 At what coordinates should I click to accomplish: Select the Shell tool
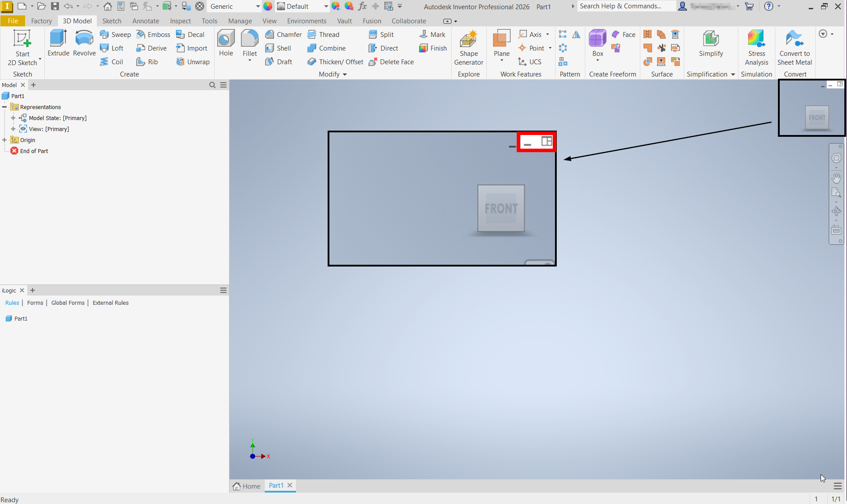tap(280, 48)
